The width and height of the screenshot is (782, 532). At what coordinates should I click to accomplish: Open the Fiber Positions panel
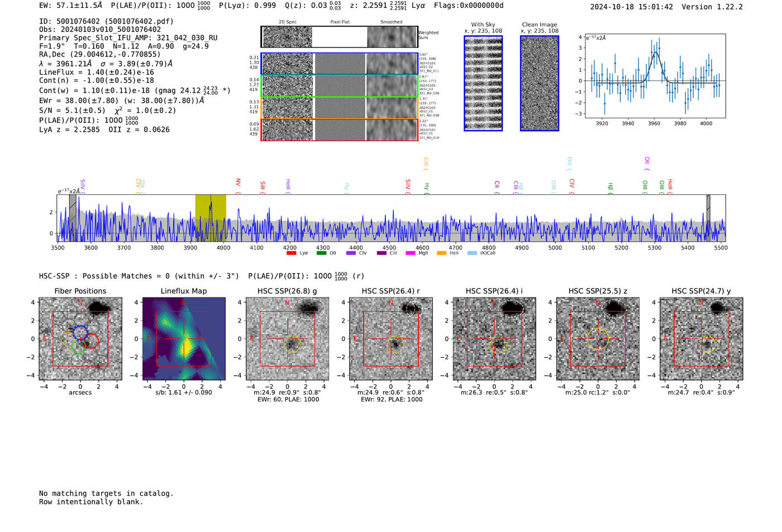coord(80,338)
